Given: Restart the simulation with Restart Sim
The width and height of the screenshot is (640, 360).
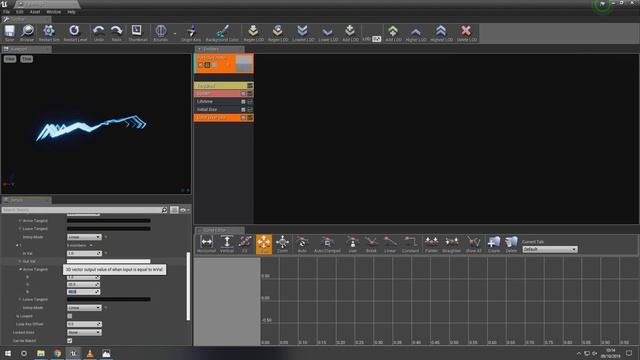Looking at the screenshot, I should (x=49, y=33).
